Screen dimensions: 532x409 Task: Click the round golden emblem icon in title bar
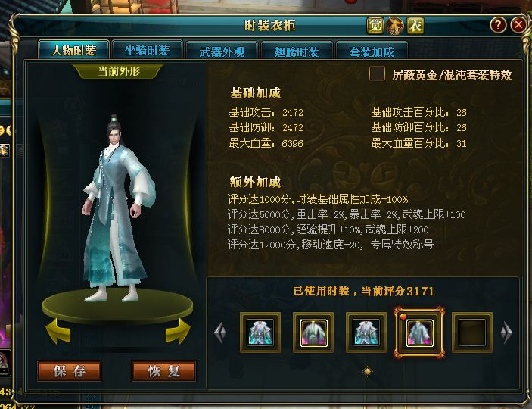coord(395,26)
